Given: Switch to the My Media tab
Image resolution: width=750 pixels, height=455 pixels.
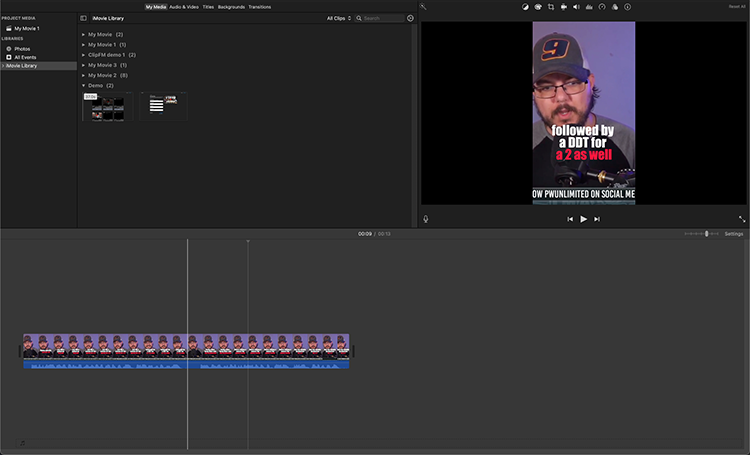Looking at the screenshot, I should click(155, 7).
